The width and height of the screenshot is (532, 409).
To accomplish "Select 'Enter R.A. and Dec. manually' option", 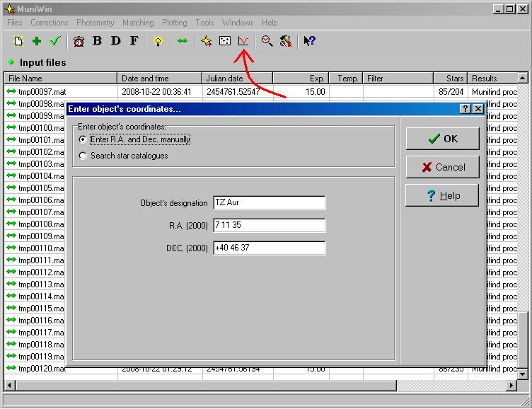I will (x=83, y=139).
